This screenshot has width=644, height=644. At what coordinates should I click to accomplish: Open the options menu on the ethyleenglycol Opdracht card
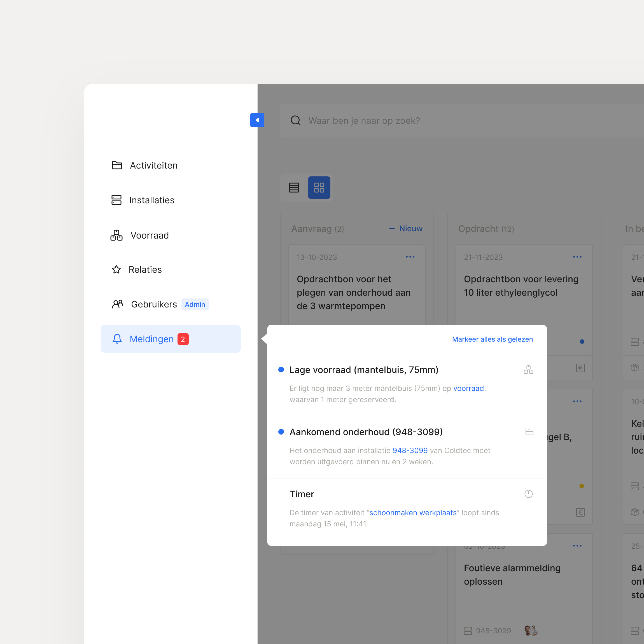click(x=577, y=257)
